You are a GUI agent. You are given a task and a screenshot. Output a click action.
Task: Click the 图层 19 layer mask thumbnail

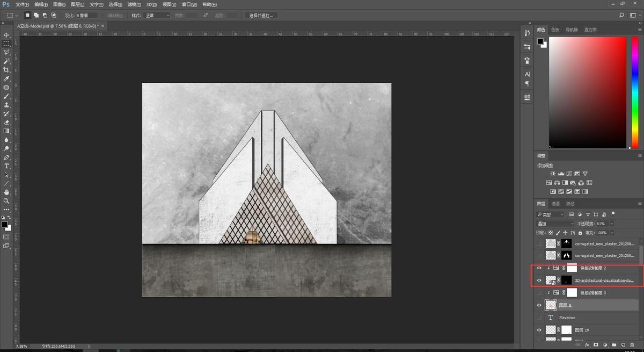click(566, 330)
